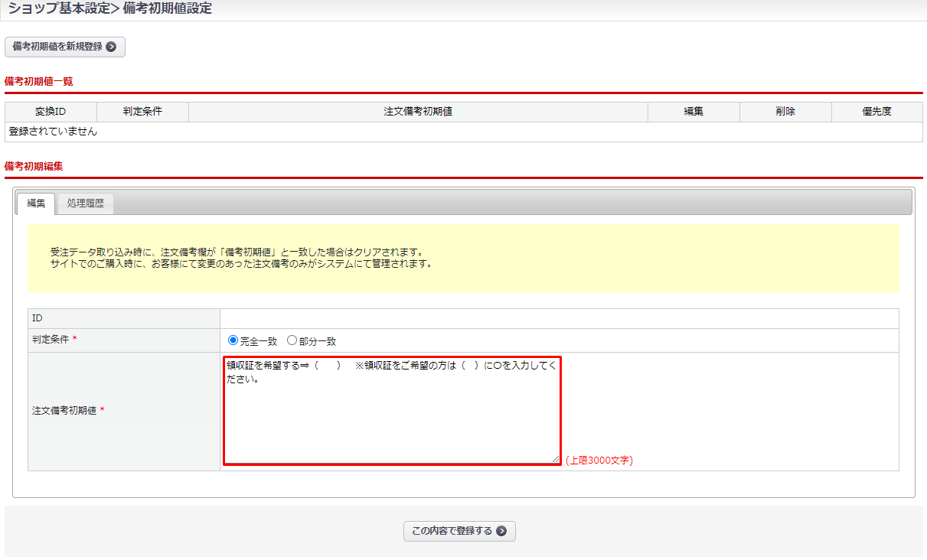Image resolution: width=927 pixels, height=560 pixels.
Task: Click the yellow 受注データ取り込み時 notice box
Action: [463, 259]
